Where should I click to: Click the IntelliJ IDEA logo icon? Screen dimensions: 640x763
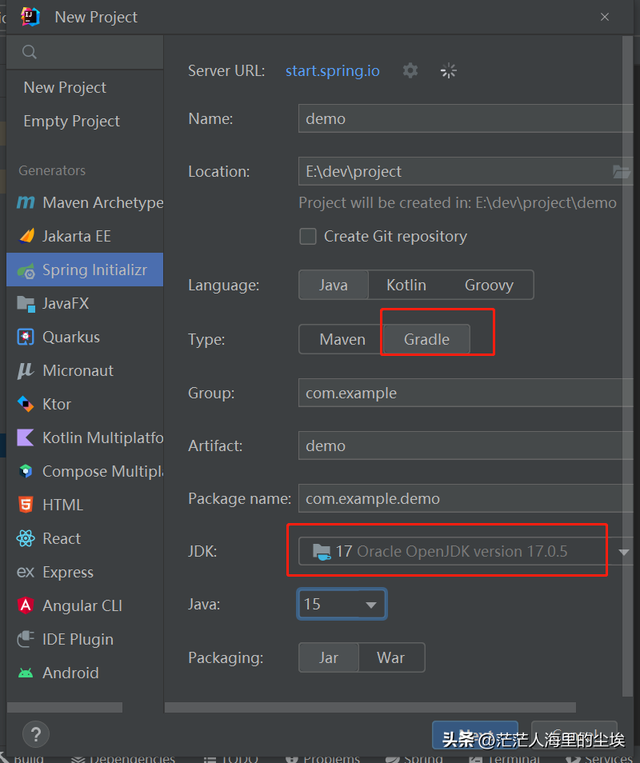[x=30, y=17]
